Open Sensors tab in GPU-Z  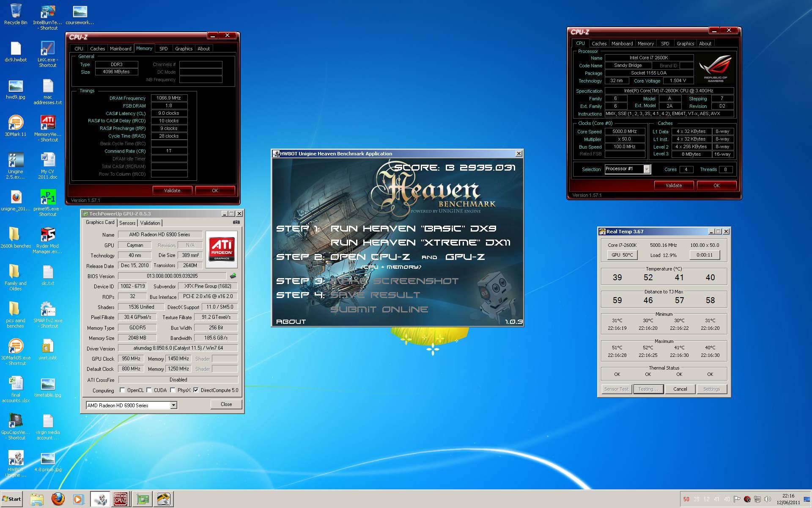pyautogui.click(x=127, y=223)
